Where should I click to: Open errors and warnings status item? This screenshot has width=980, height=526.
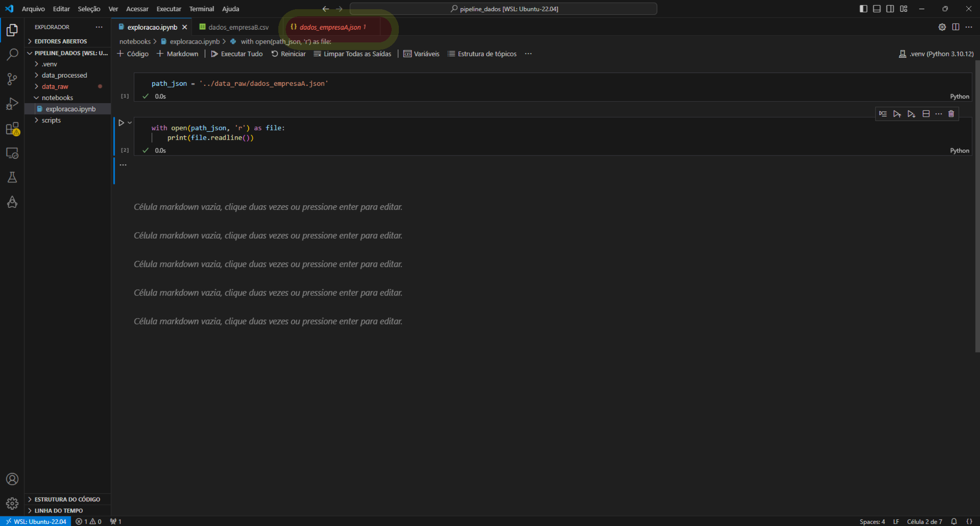[88, 521]
